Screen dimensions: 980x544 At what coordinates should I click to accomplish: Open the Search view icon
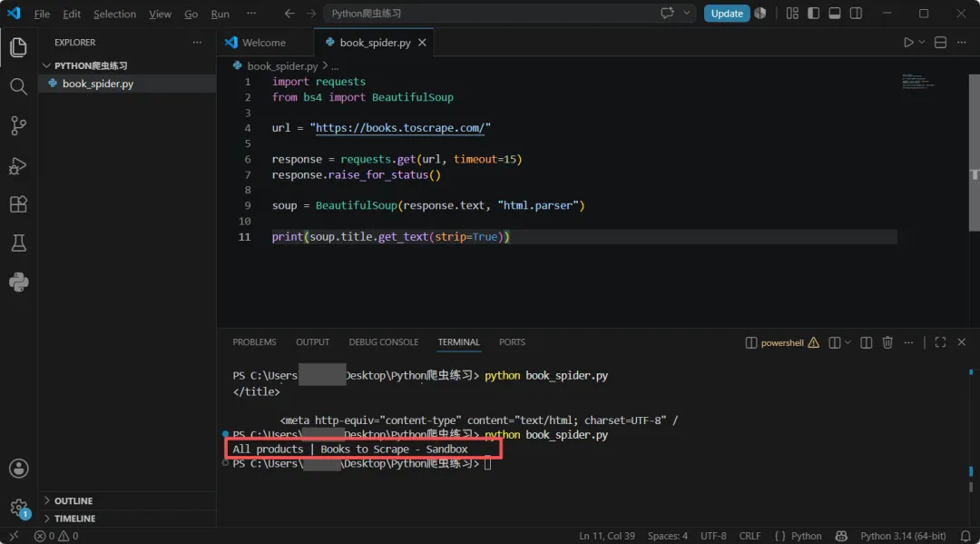point(18,86)
